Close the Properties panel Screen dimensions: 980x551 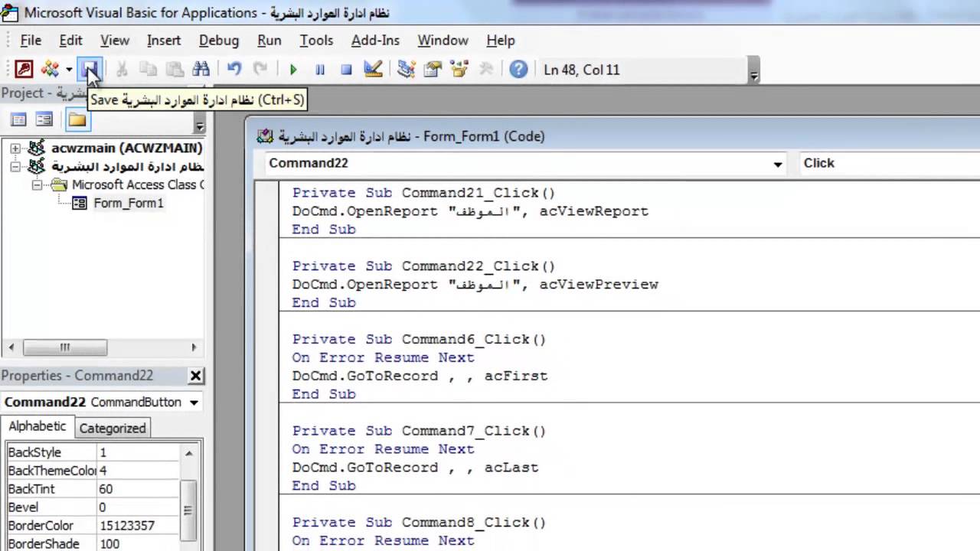coord(196,376)
